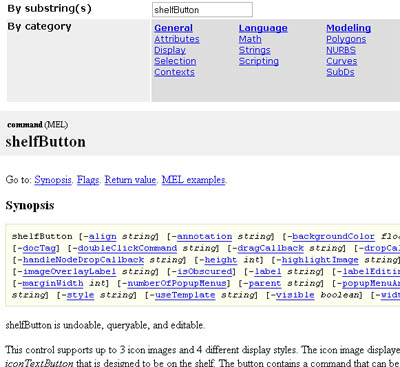Click the -annotation flag link
400x367 pixels.
pos(204,236)
